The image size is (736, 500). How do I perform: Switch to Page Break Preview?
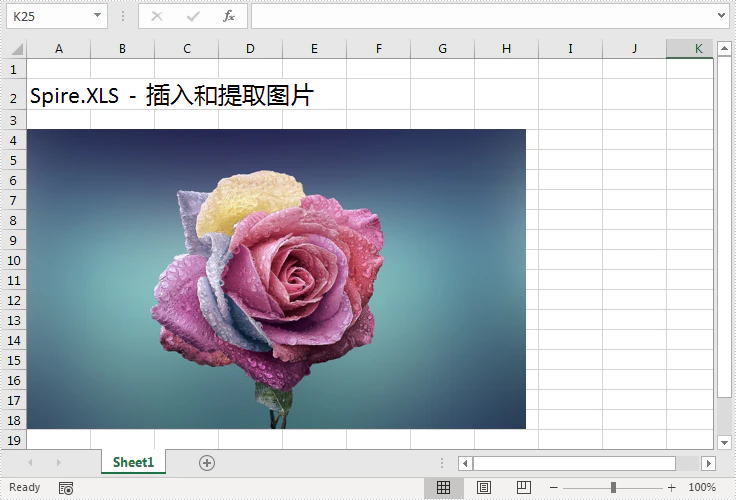click(x=524, y=488)
